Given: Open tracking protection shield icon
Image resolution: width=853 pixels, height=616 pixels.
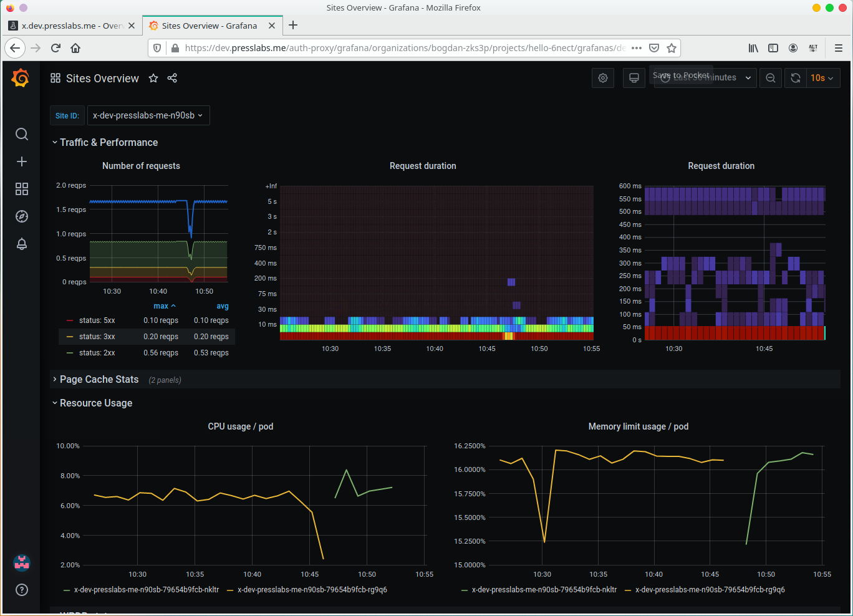Looking at the screenshot, I should coord(157,48).
